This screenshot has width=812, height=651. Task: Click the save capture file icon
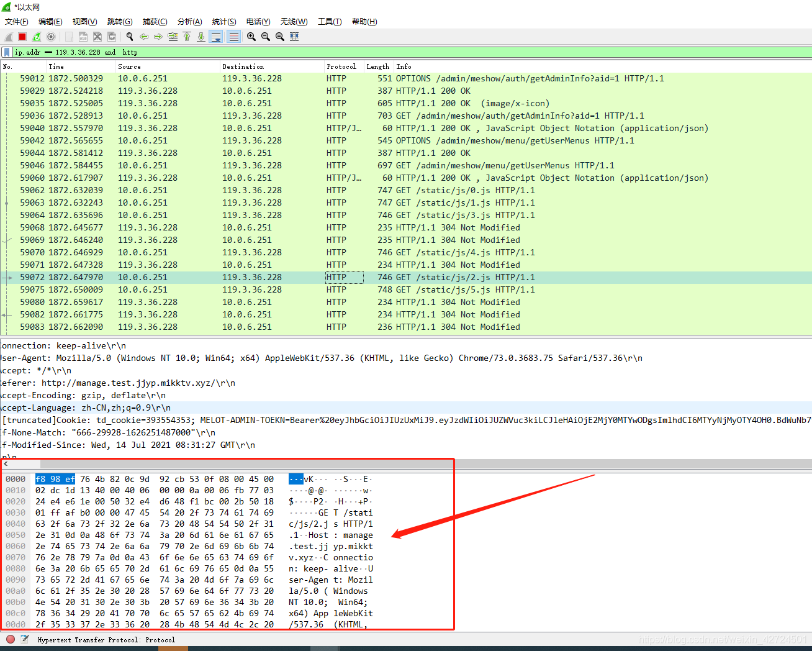point(83,37)
